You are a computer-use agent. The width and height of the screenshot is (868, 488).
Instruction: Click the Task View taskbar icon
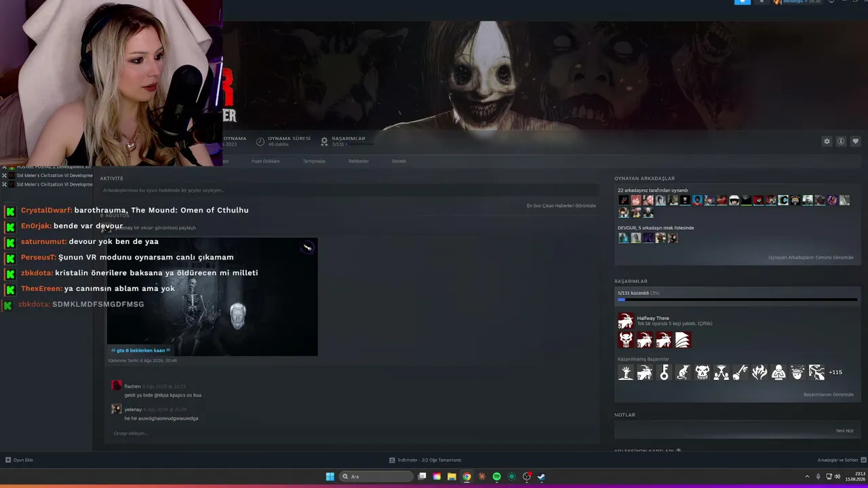[x=422, y=476]
